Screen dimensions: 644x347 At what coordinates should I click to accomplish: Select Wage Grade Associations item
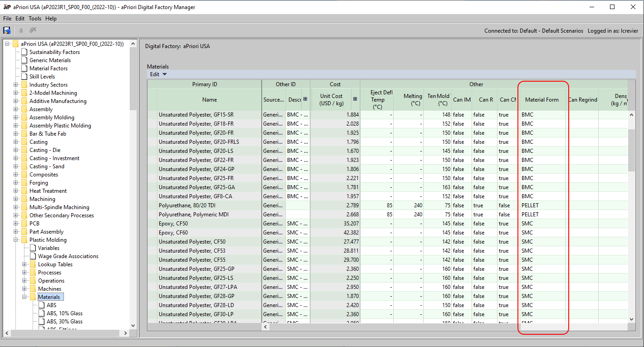(68, 256)
